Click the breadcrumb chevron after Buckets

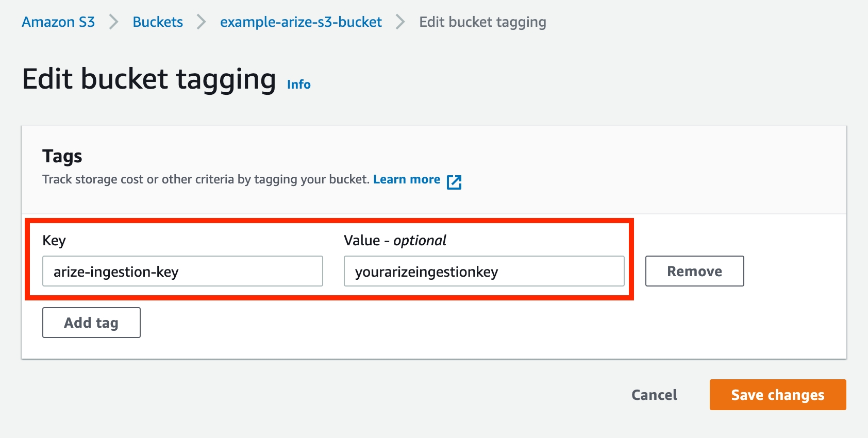202,22
